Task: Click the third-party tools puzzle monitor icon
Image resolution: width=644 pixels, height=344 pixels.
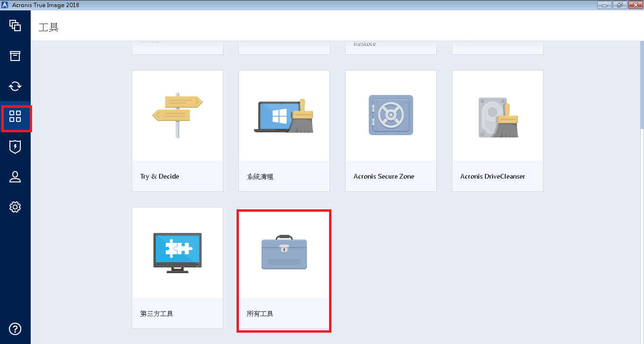Action: 178,252
